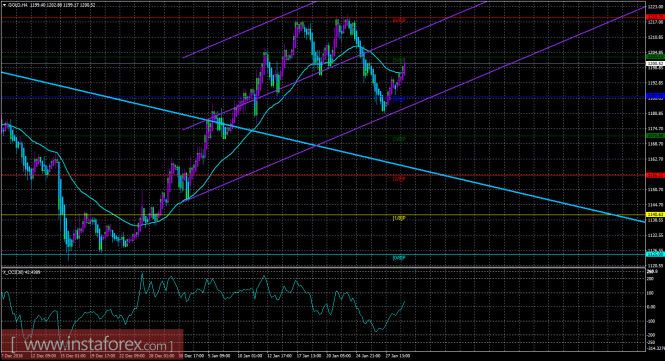Screen dimensions: 665x361
Task: Click the small triangle beside GOLD,H4 title
Action: click(4, 5)
